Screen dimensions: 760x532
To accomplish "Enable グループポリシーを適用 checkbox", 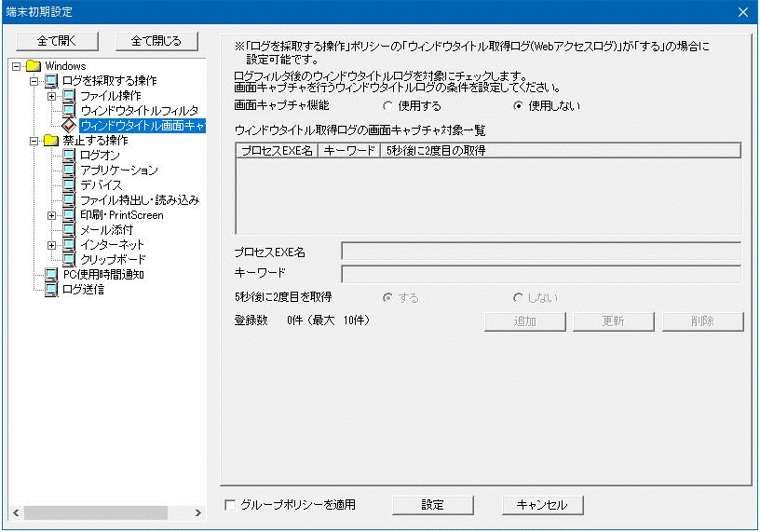I will coord(230,505).
